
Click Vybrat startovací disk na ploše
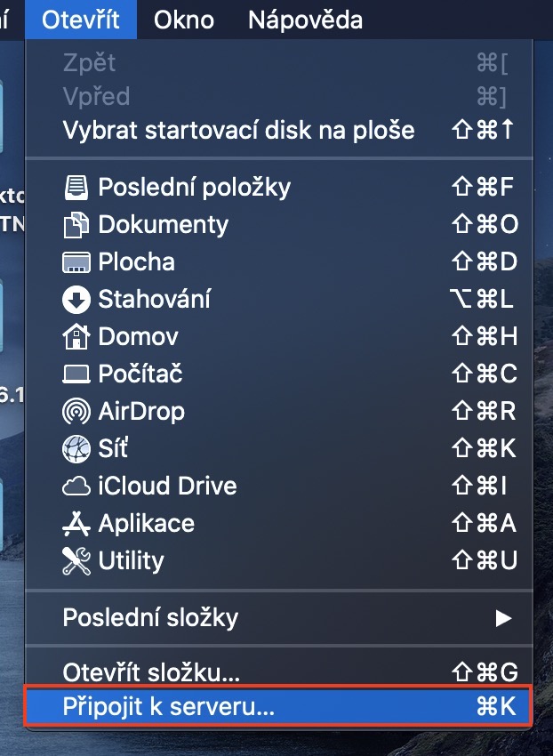(x=222, y=129)
